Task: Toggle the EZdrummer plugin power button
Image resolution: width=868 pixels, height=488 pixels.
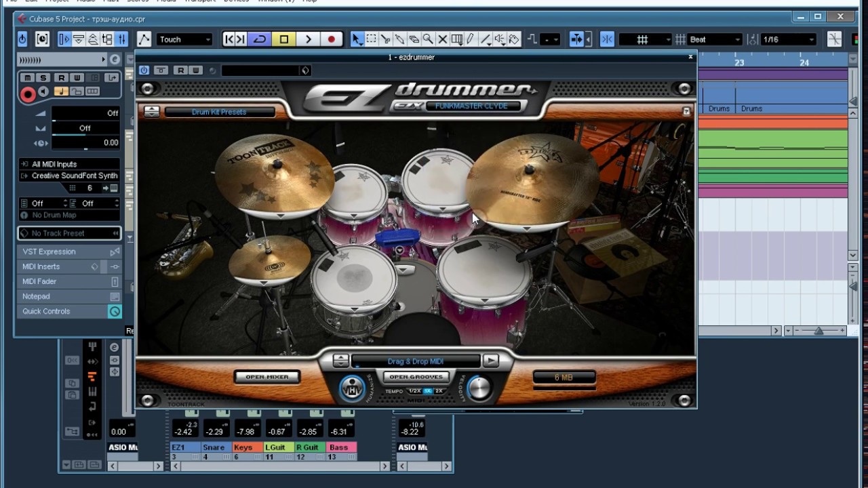Action: click(x=144, y=70)
